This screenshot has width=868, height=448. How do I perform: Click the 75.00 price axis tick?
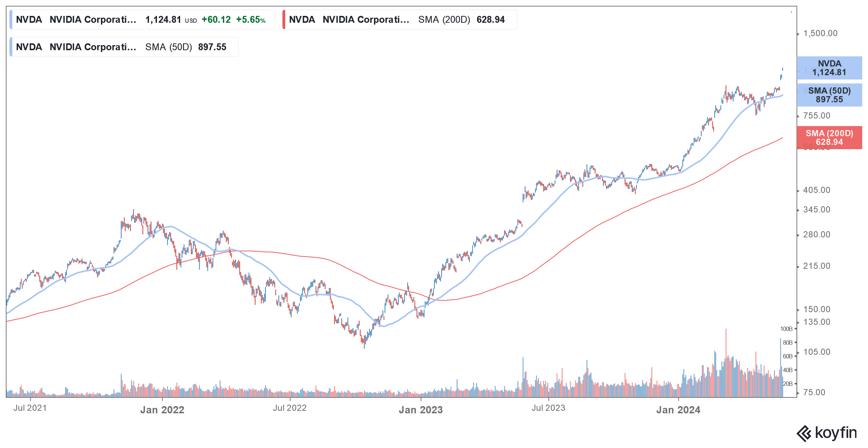click(814, 392)
